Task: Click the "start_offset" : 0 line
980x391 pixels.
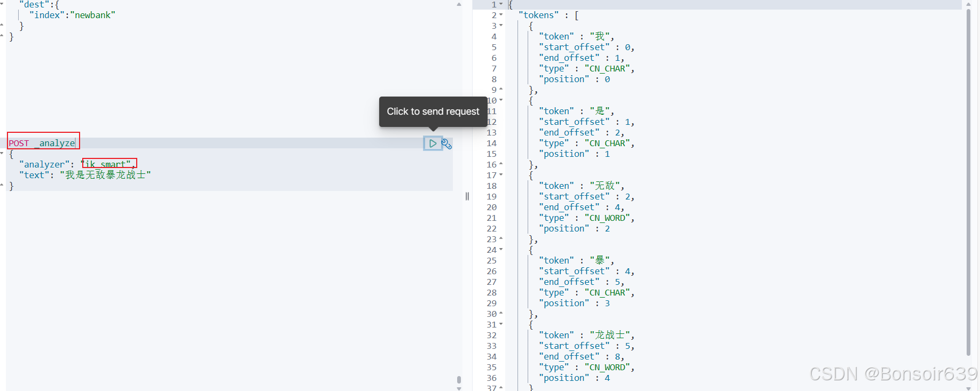Action: (x=586, y=47)
